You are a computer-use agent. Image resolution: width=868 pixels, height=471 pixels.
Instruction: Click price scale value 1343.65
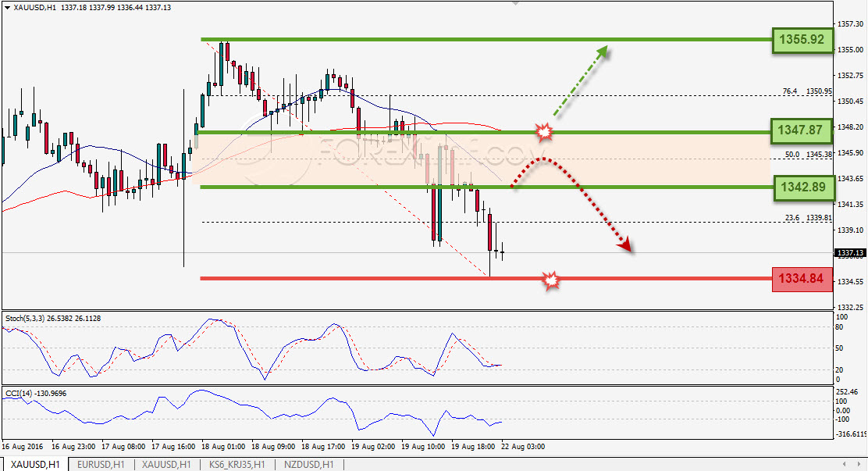click(850, 178)
